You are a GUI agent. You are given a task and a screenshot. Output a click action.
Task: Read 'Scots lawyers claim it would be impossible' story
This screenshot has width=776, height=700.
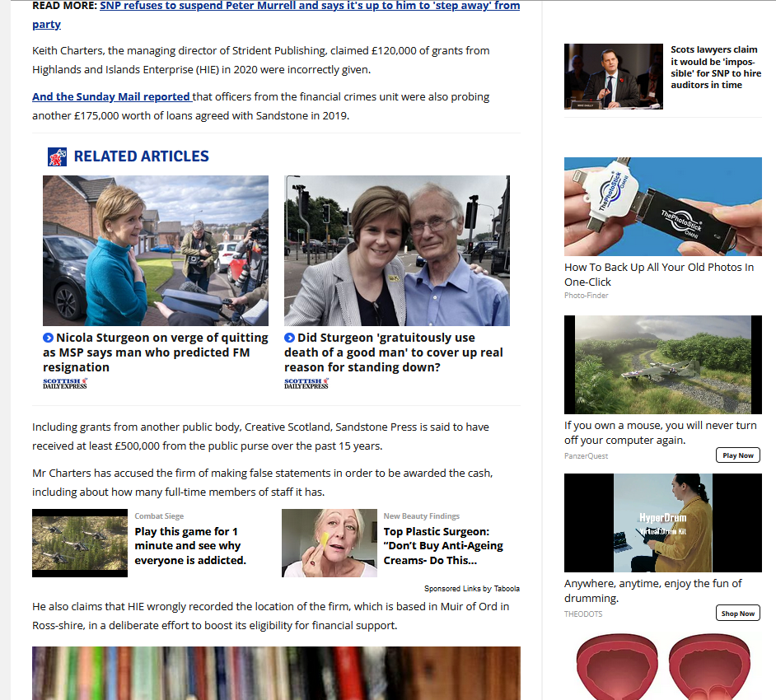716,68
